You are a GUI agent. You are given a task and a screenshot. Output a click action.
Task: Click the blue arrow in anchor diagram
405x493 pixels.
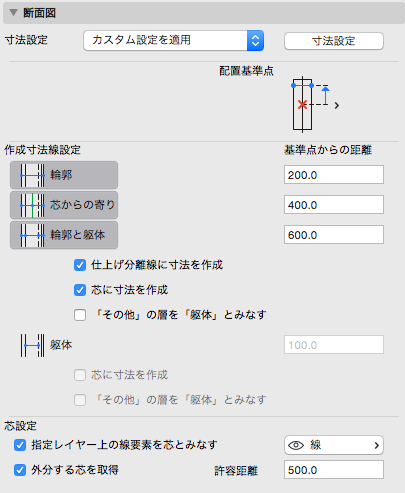(x=326, y=95)
